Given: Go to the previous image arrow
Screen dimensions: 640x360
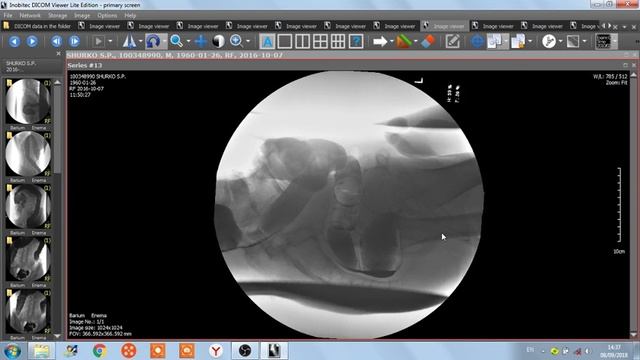Looking at the screenshot, I should click(x=15, y=41).
